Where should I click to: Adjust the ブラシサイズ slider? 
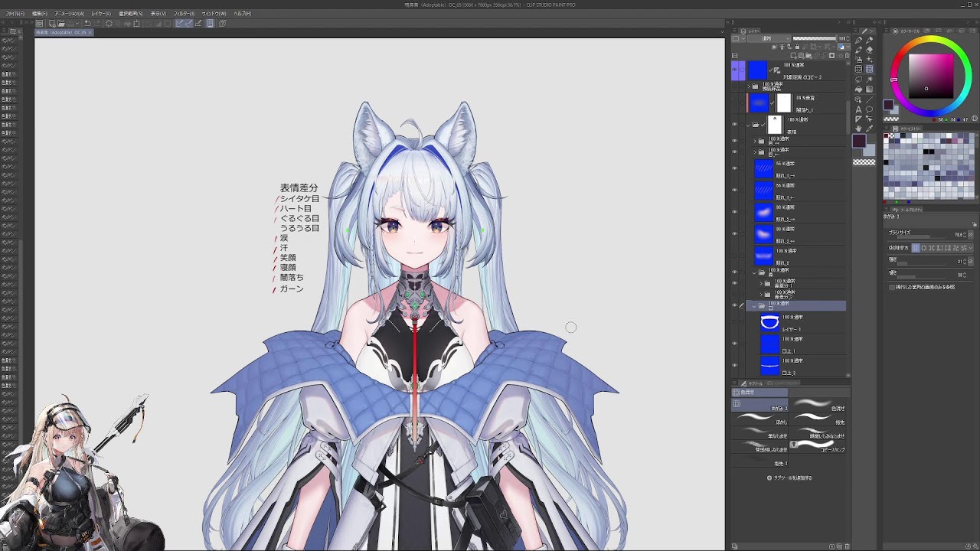click(921, 237)
